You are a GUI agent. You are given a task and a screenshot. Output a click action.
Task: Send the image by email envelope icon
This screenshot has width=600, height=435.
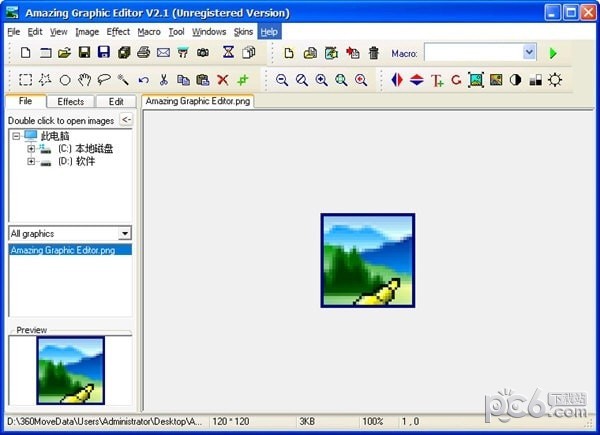point(163,52)
